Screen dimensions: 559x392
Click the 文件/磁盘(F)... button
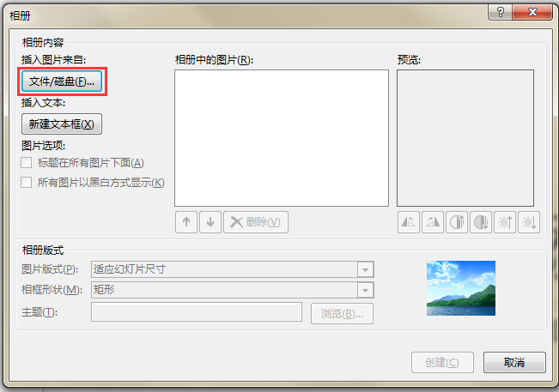point(62,81)
